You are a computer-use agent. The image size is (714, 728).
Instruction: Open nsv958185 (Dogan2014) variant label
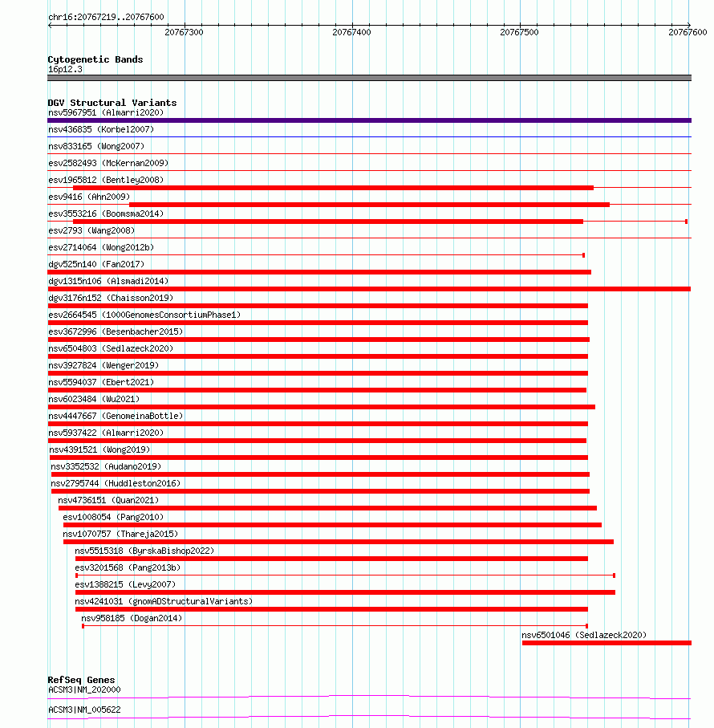click(132, 618)
